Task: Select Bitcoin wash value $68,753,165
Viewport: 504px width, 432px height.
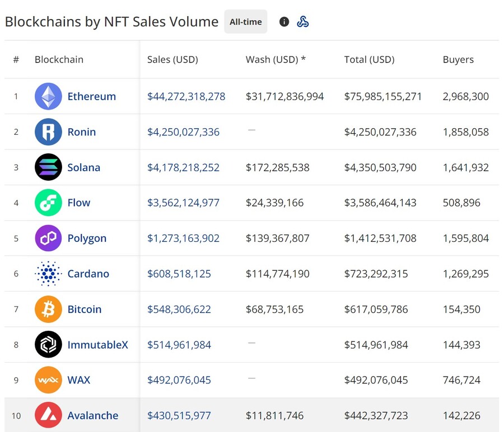Action: pos(275,309)
